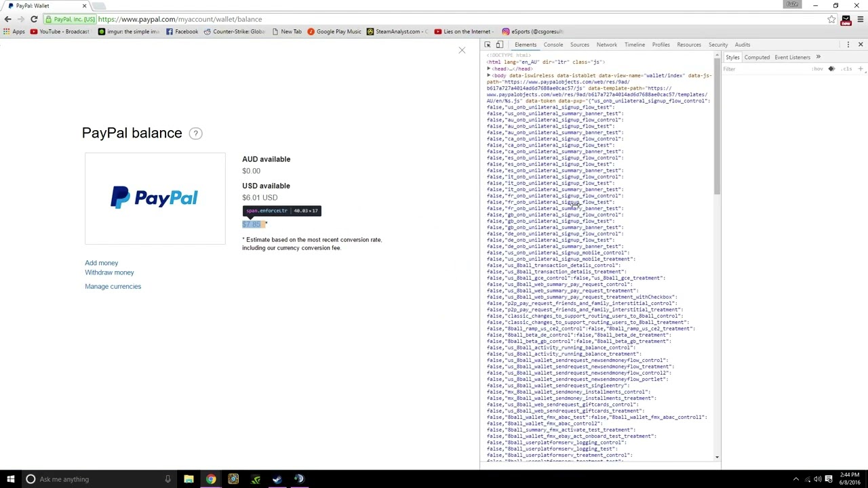Switch to the Profiles tab in DevTools

click(x=661, y=45)
